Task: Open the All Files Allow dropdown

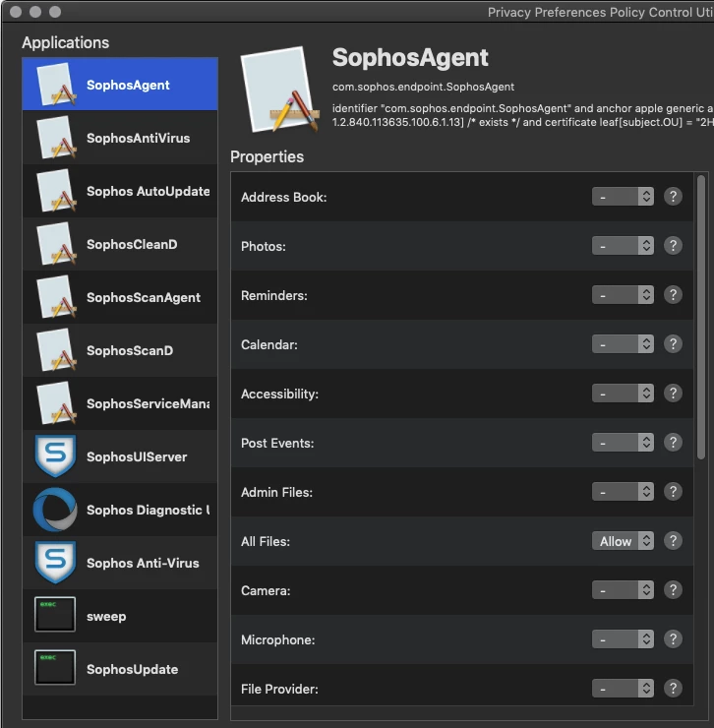Action: point(623,541)
